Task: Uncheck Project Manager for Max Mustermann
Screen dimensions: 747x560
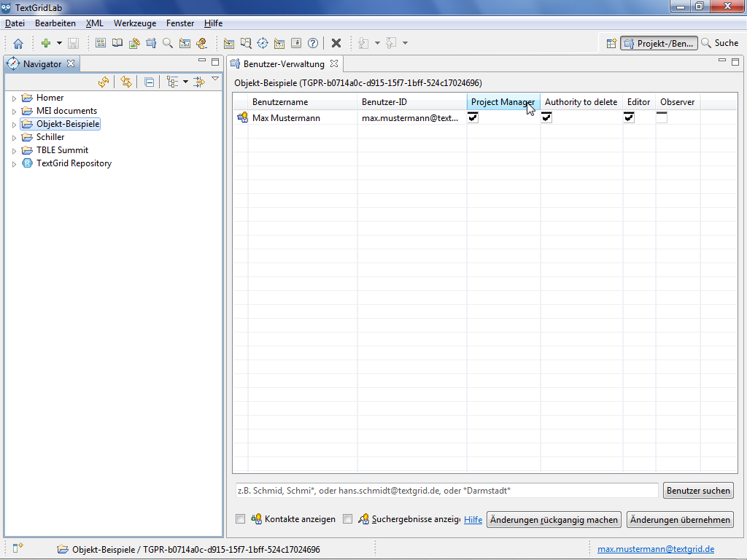Action: click(x=473, y=117)
